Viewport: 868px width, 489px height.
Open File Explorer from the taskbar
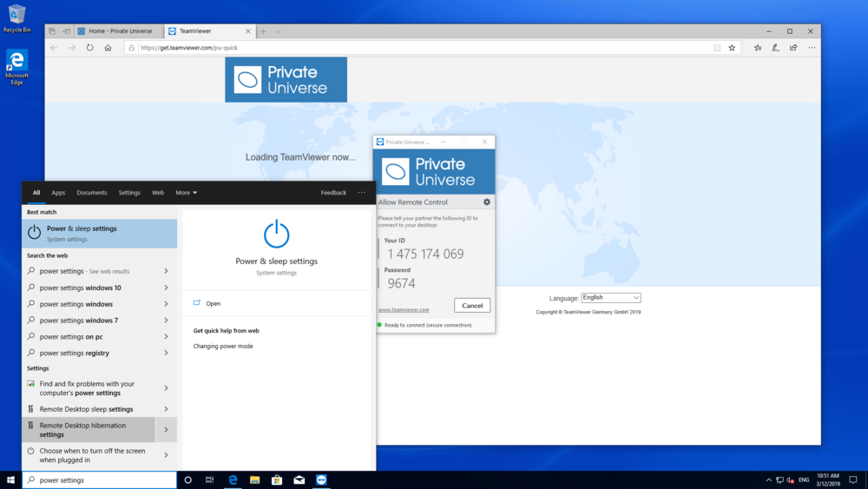255,479
